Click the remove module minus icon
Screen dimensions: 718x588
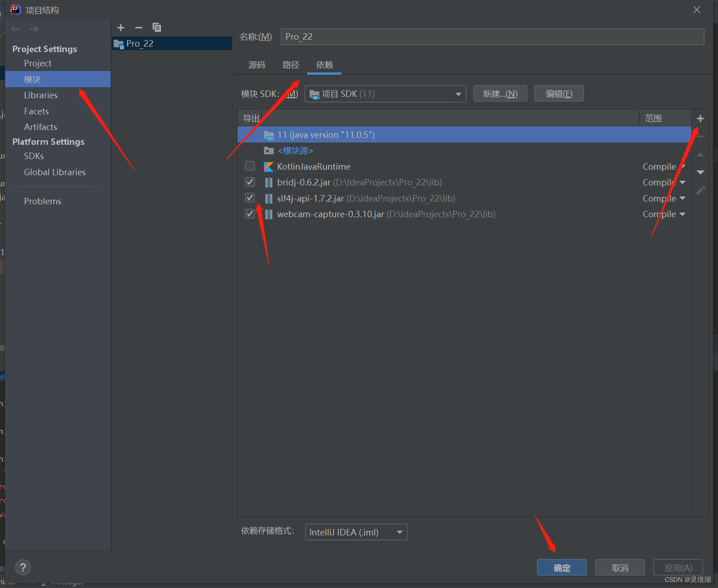pyautogui.click(x=138, y=28)
